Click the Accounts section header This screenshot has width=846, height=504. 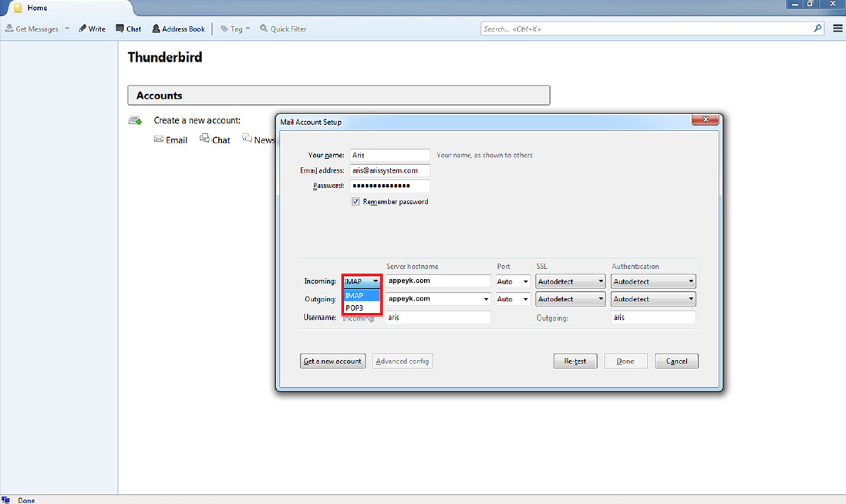click(339, 96)
